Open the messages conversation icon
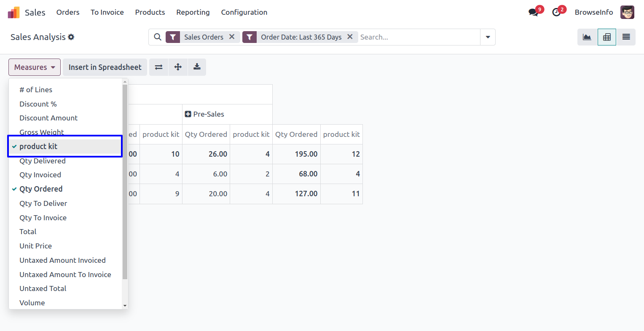 [x=534, y=12]
